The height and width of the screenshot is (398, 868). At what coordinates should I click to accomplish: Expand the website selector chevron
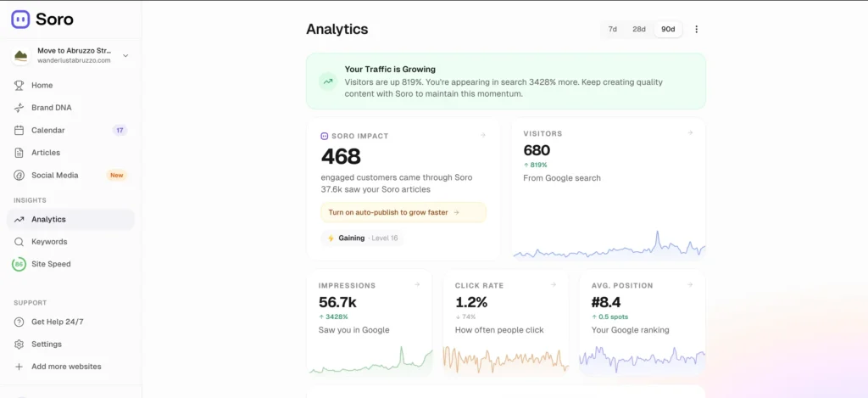coord(125,55)
